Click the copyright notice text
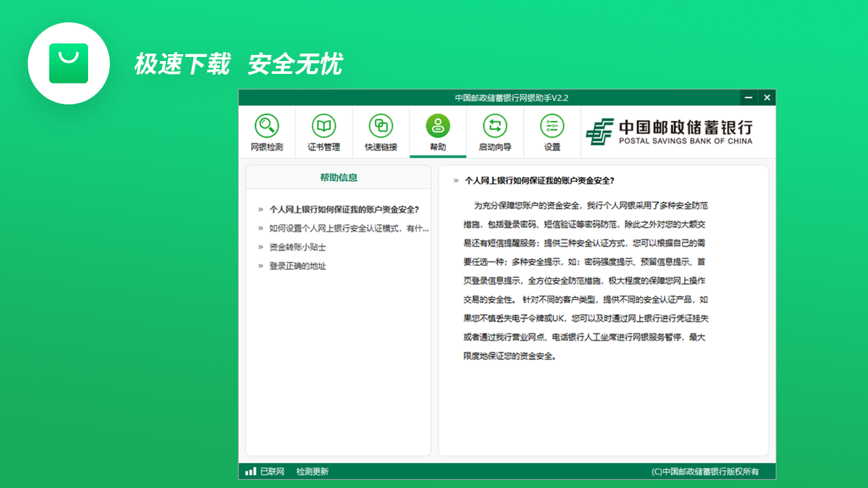The image size is (868, 488). tap(706, 471)
